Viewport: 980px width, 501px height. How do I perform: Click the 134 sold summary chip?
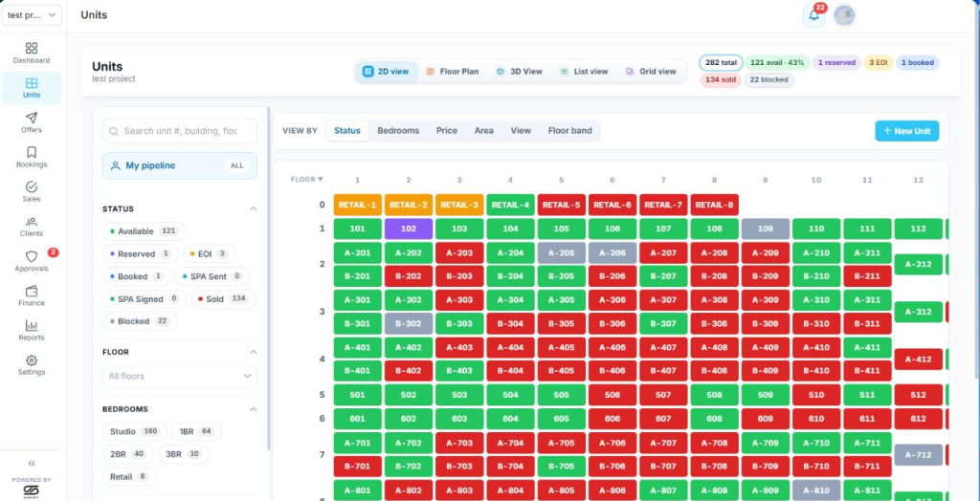coord(721,80)
